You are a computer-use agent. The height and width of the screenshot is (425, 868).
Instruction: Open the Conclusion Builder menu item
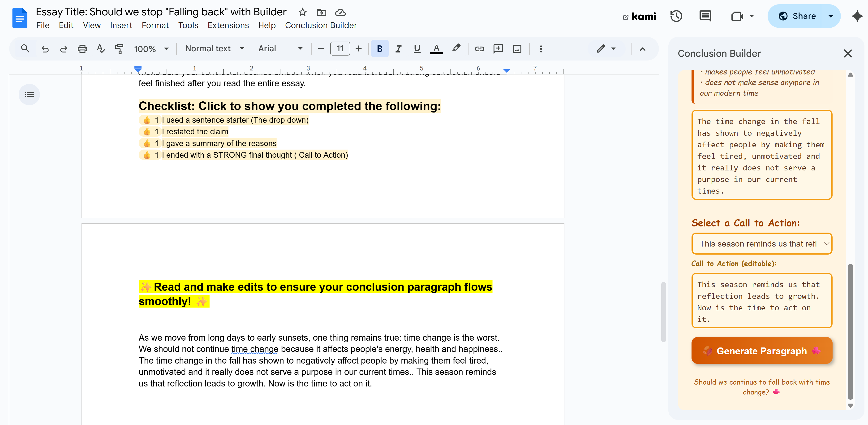pyautogui.click(x=320, y=25)
